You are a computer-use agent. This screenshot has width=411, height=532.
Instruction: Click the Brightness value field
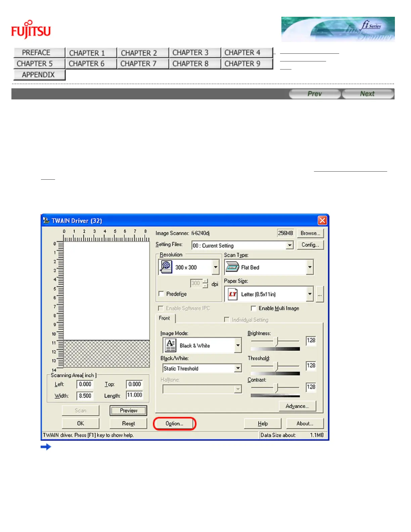[x=311, y=341]
